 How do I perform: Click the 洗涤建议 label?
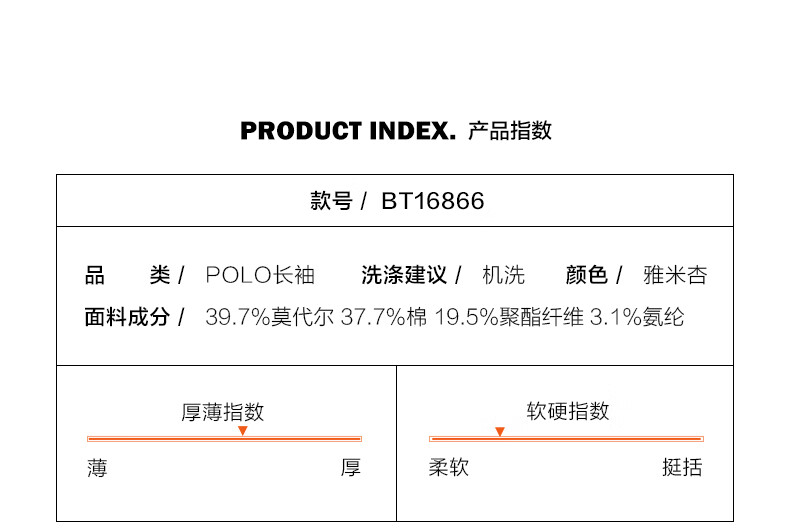tap(404, 276)
